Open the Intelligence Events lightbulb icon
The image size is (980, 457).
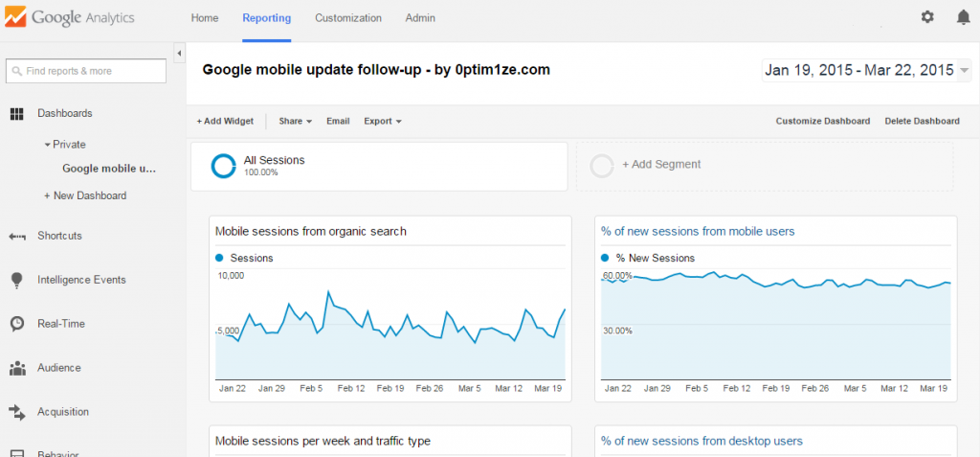pos(17,280)
